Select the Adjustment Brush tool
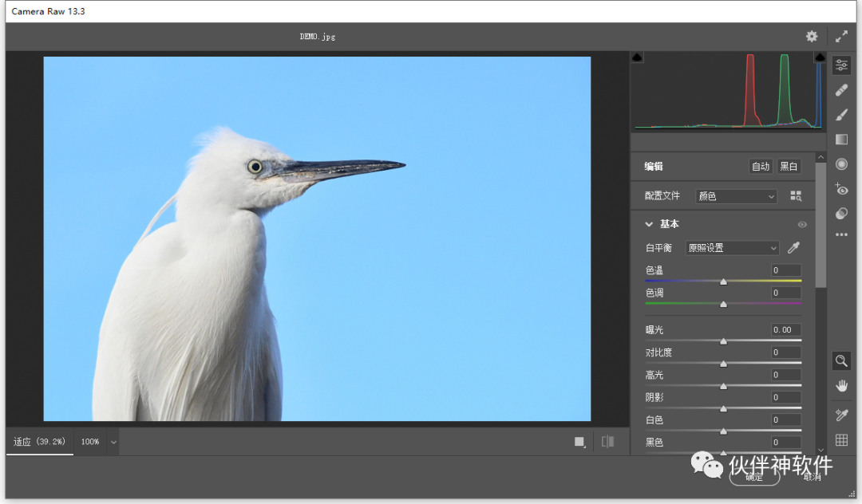The width and height of the screenshot is (862, 504). (841, 115)
